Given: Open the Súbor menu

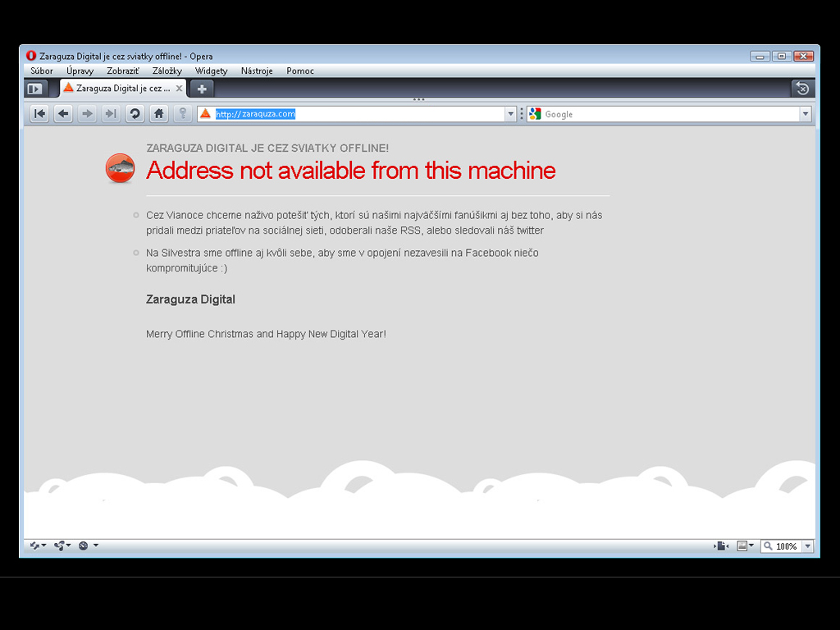Looking at the screenshot, I should [x=41, y=71].
